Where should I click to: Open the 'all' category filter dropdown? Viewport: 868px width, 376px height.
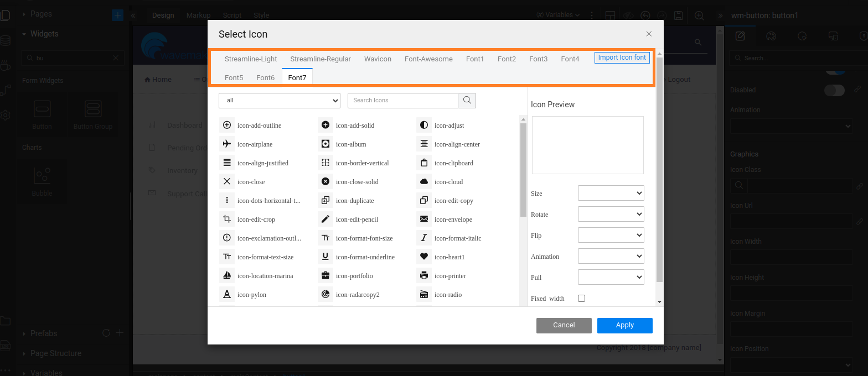(x=279, y=101)
